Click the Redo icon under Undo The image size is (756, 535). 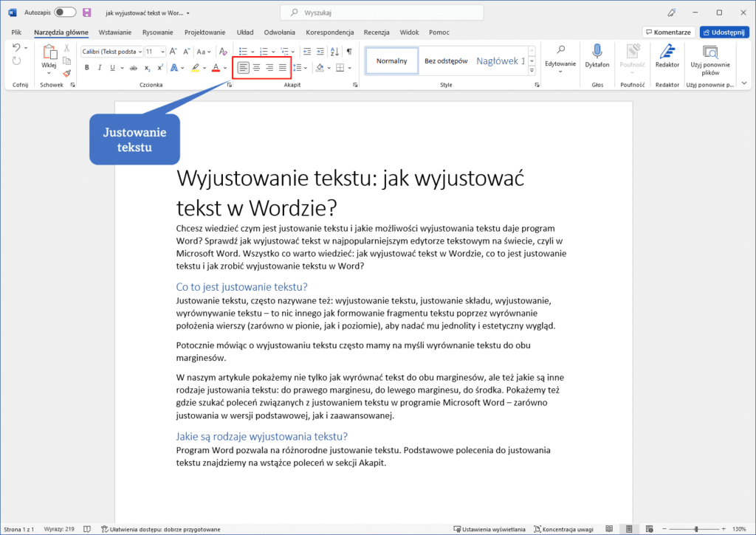point(16,61)
